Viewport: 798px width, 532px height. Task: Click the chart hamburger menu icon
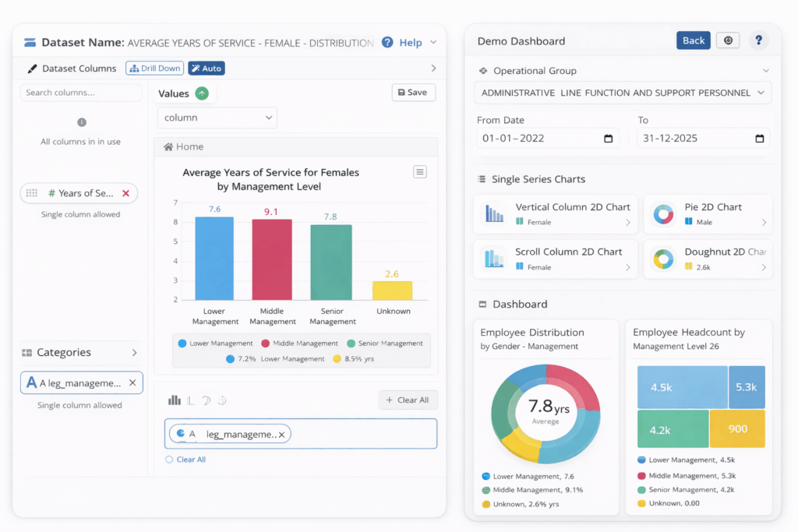pyautogui.click(x=420, y=172)
